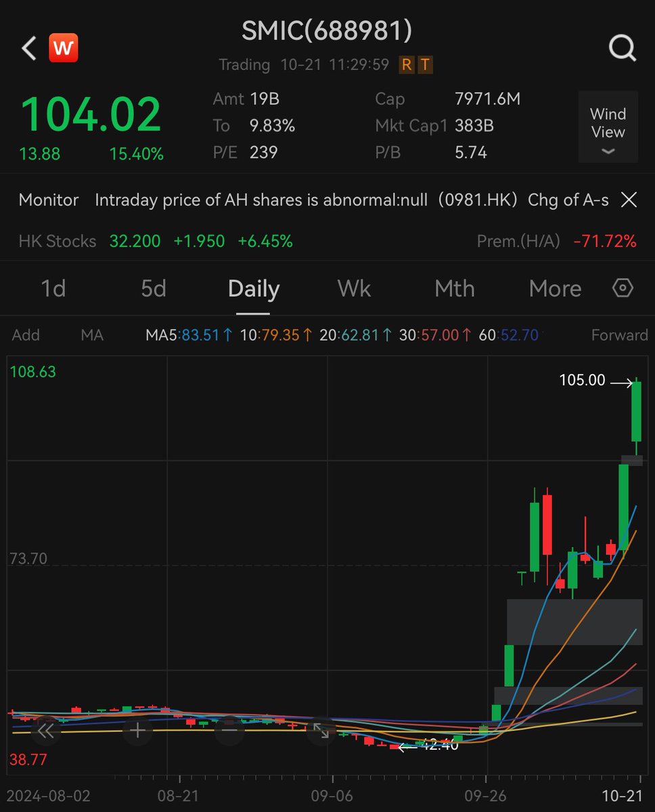655x812 pixels.
Task: Tap the Amt 19B value
Action: (264, 99)
